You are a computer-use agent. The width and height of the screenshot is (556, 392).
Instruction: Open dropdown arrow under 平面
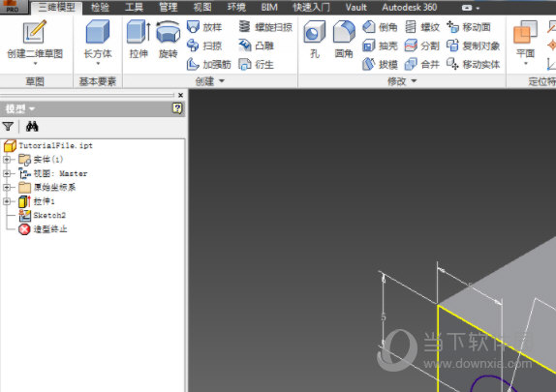(x=526, y=64)
